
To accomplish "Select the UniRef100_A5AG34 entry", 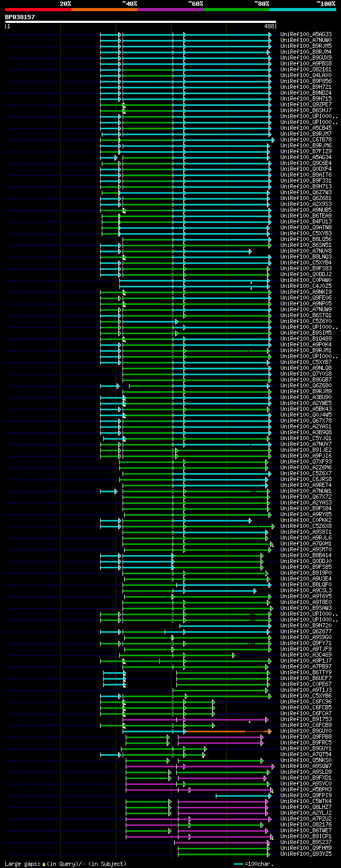I will [x=306, y=157].
